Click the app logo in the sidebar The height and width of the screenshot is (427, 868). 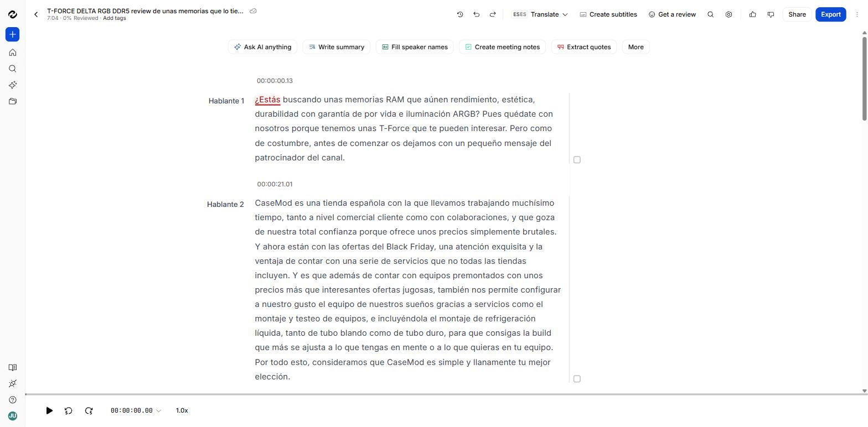click(x=12, y=14)
